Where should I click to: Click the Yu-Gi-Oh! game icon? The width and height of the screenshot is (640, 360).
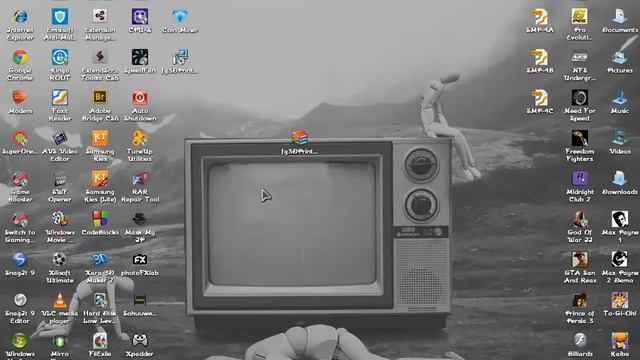[620, 300]
